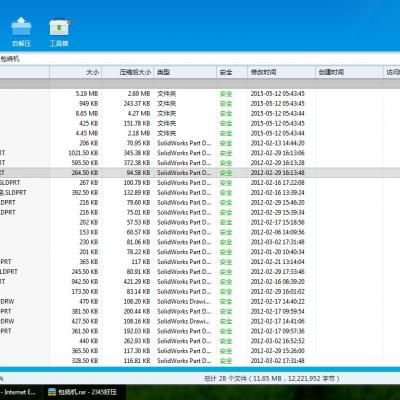
Task: Select the folder row sized 4.45 MB
Action: point(200,133)
